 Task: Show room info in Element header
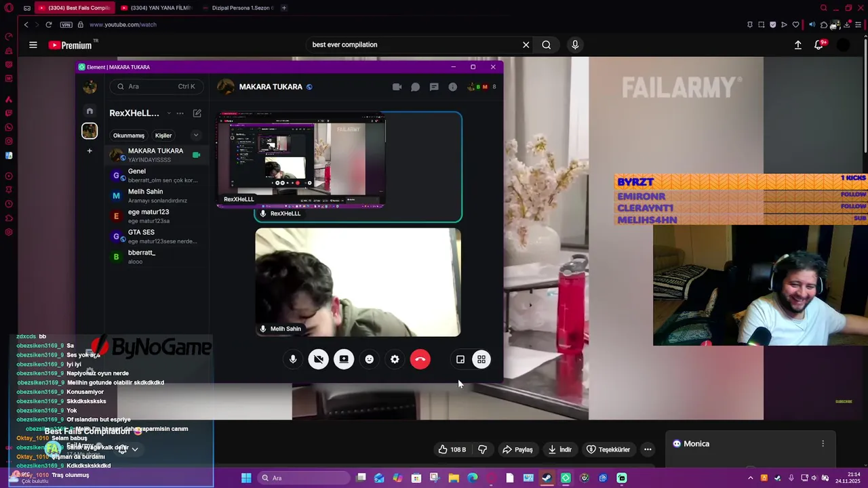click(452, 87)
